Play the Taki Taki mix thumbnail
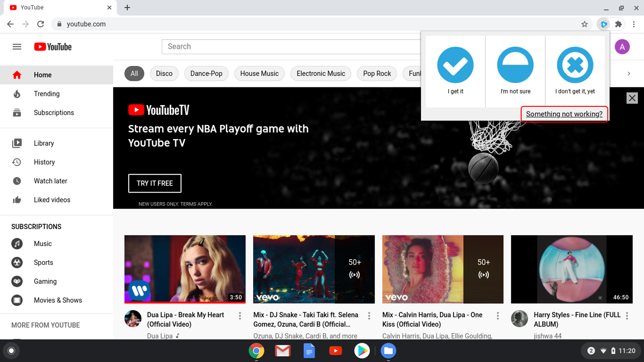This screenshot has width=644, height=362. coord(314,269)
